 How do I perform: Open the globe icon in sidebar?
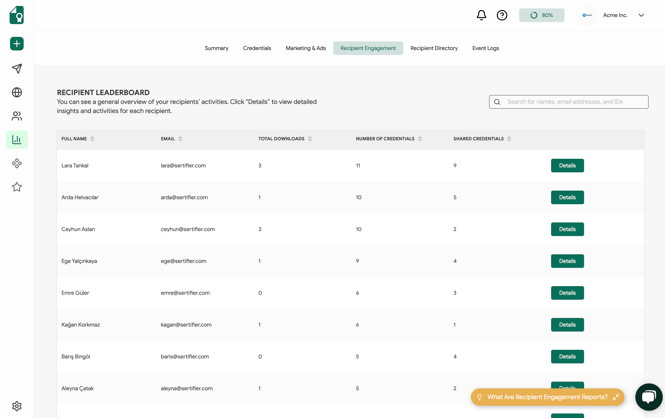click(17, 92)
